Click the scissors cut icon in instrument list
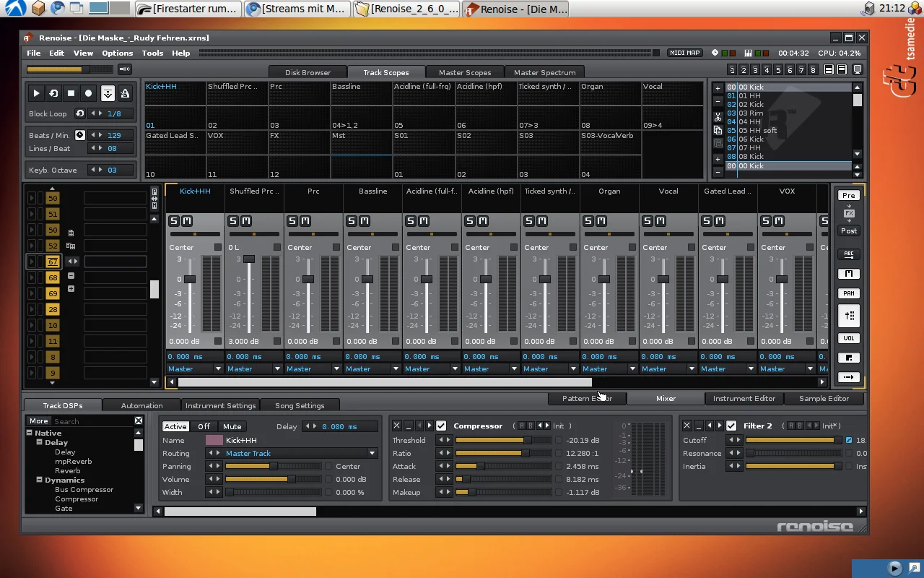Image resolution: width=924 pixels, height=578 pixels. pos(718,116)
